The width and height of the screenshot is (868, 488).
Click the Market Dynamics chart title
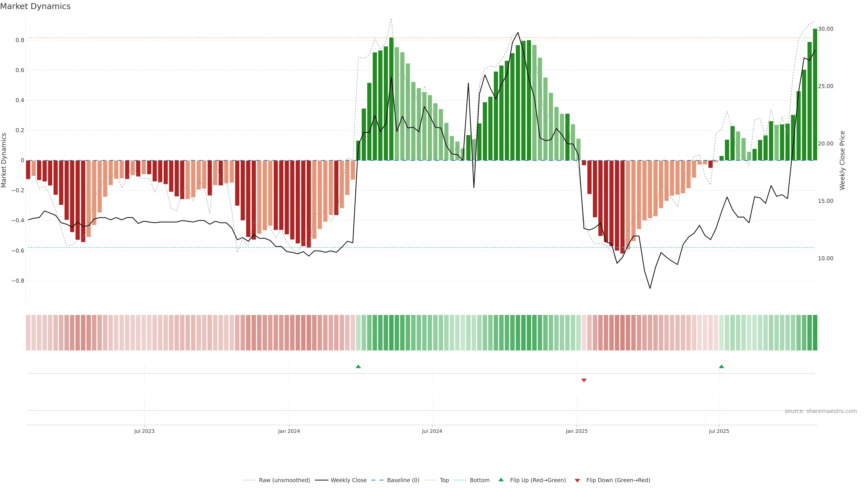pyautogui.click(x=35, y=6)
